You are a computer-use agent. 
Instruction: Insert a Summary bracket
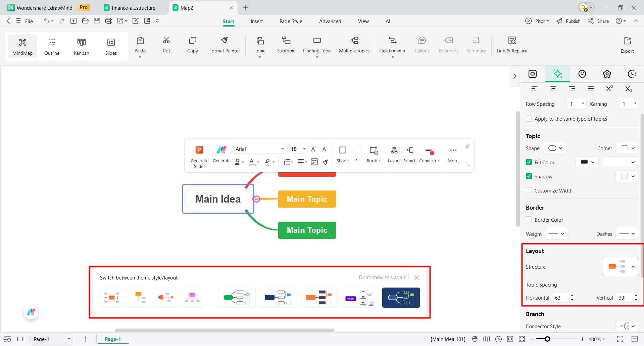pyautogui.click(x=476, y=45)
